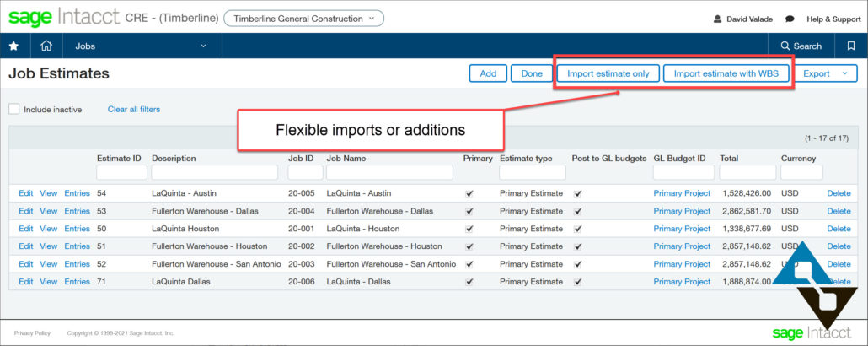The width and height of the screenshot is (868, 346).
Task: Toggle Post to GL budgets for LaQuinta - Austin
Action: click(578, 193)
